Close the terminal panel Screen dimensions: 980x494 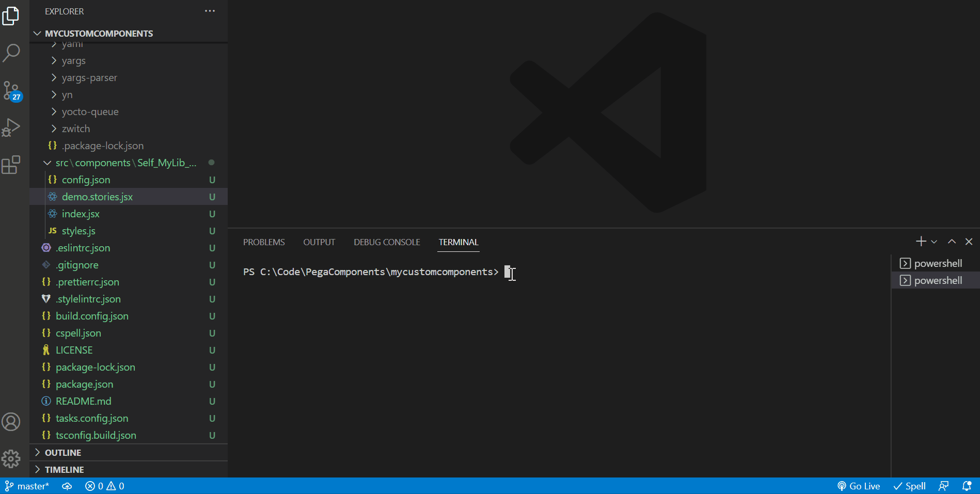pos(969,242)
